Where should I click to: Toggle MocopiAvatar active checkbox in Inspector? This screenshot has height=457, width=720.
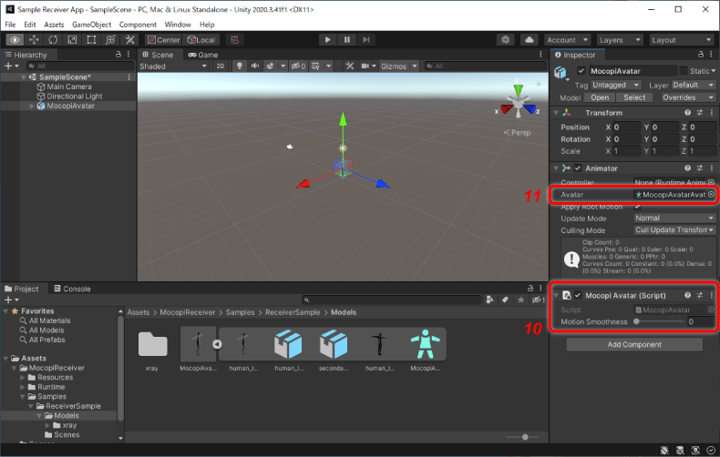(581, 71)
